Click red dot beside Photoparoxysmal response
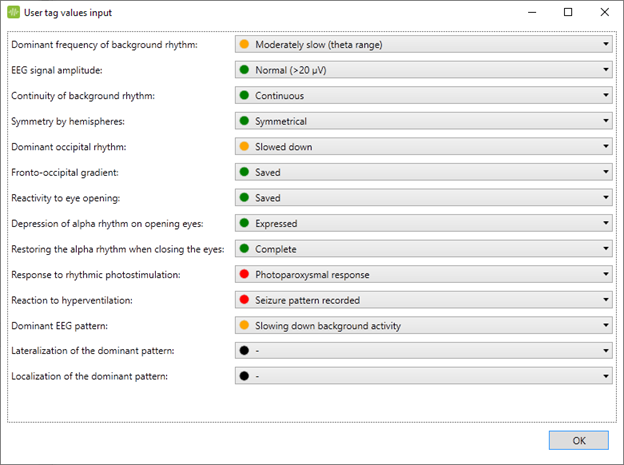The width and height of the screenshot is (624, 465). tap(244, 274)
